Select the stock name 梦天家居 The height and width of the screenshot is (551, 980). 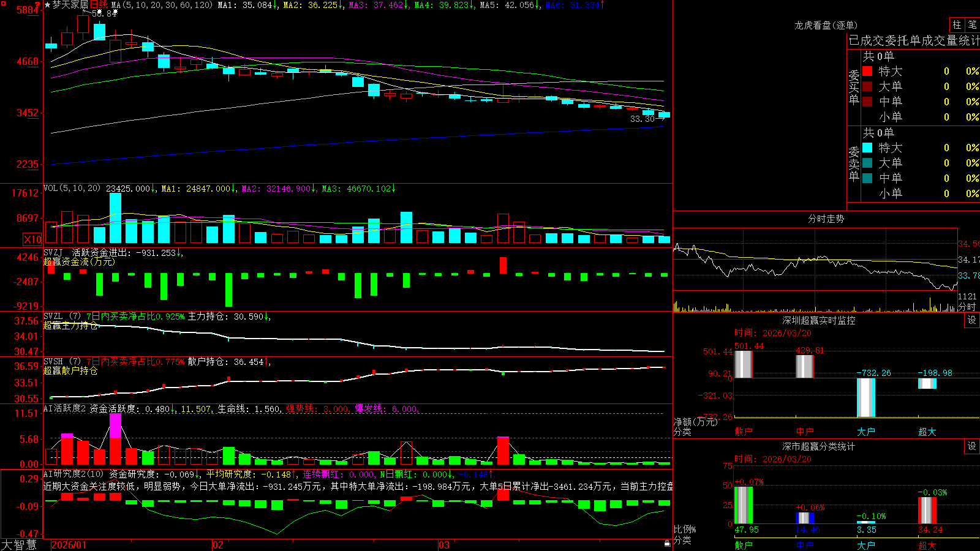click(x=70, y=5)
